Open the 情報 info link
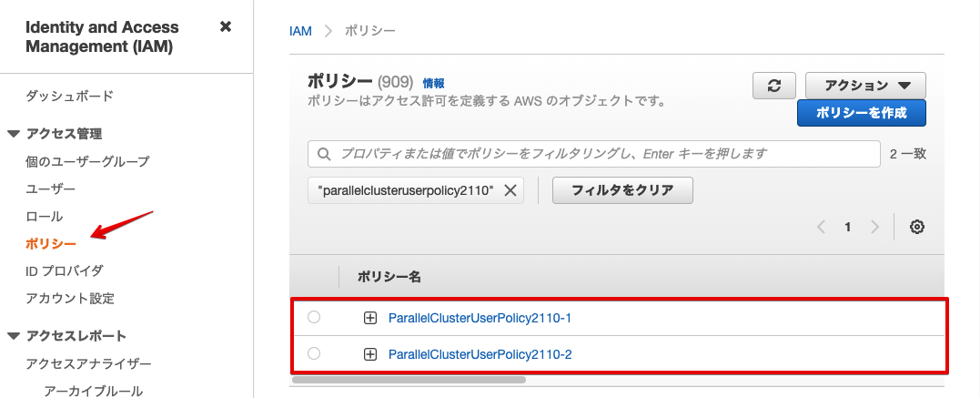The width and height of the screenshot is (980, 398). point(434,83)
